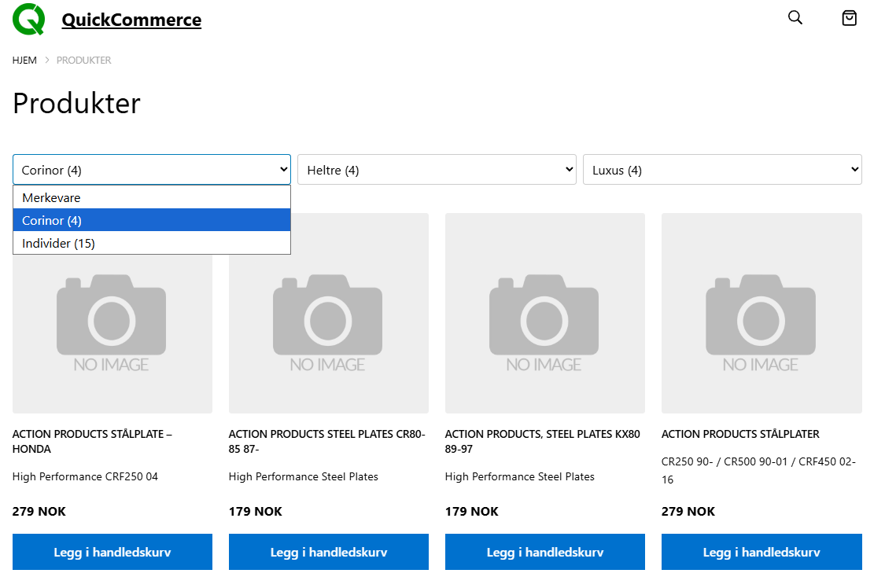Select Merkevare option in the list
Viewport: 874px width, 588px height.
coord(152,197)
